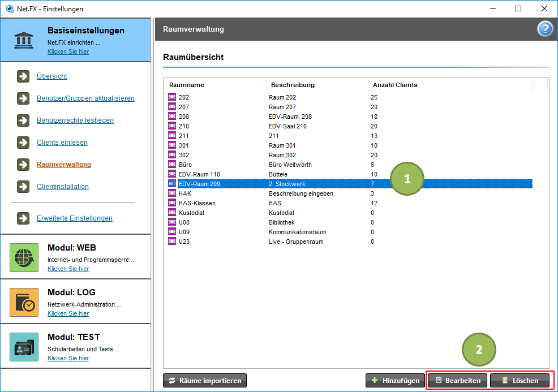Click the arrow icon beside Clientinstallation
The height and width of the screenshot is (392, 558).
[x=23, y=187]
